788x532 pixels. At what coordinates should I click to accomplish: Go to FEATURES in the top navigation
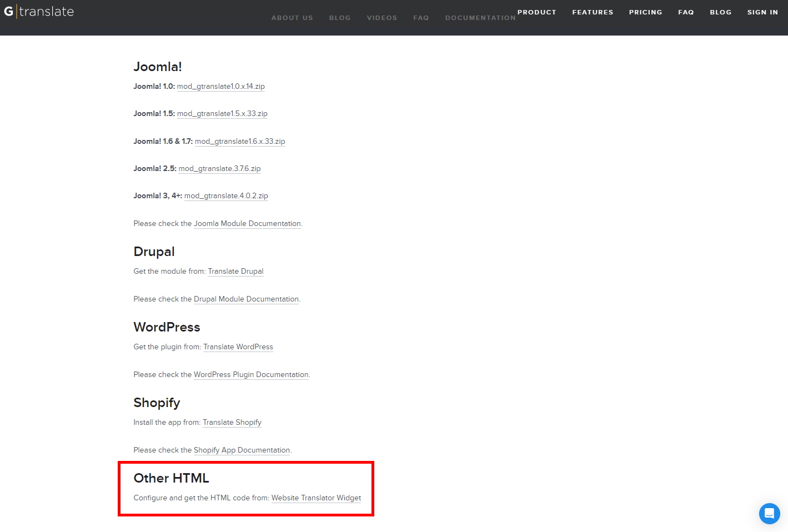[593, 12]
